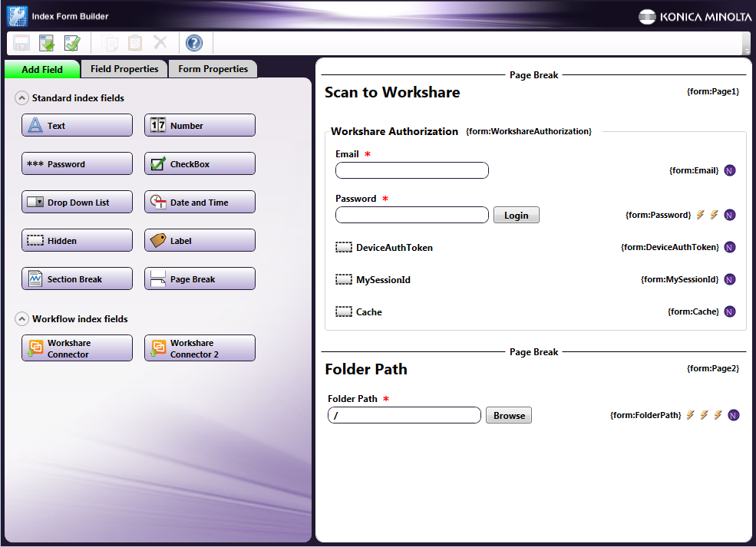This screenshot has width=756, height=547.
Task: Switch to the Add Field tab
Action: 42,69
